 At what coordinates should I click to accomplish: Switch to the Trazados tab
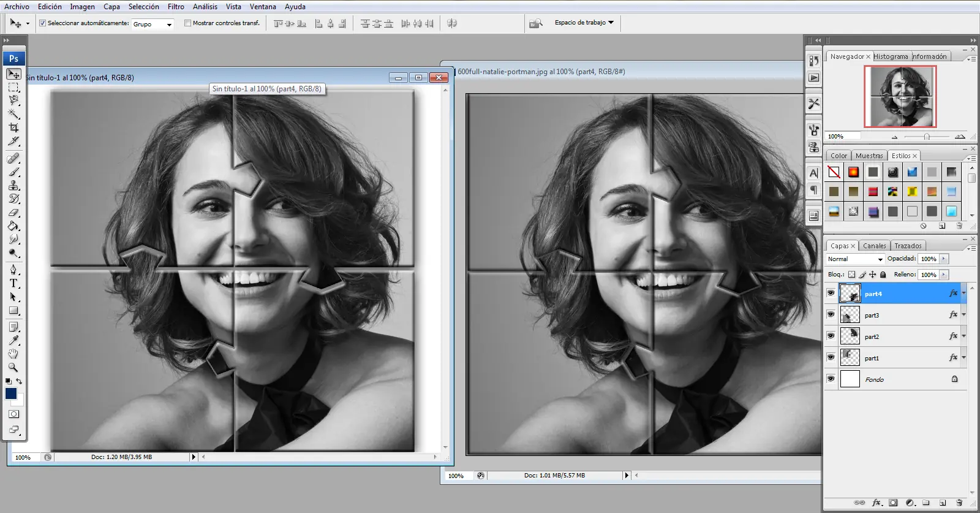(x=908, y=246)
